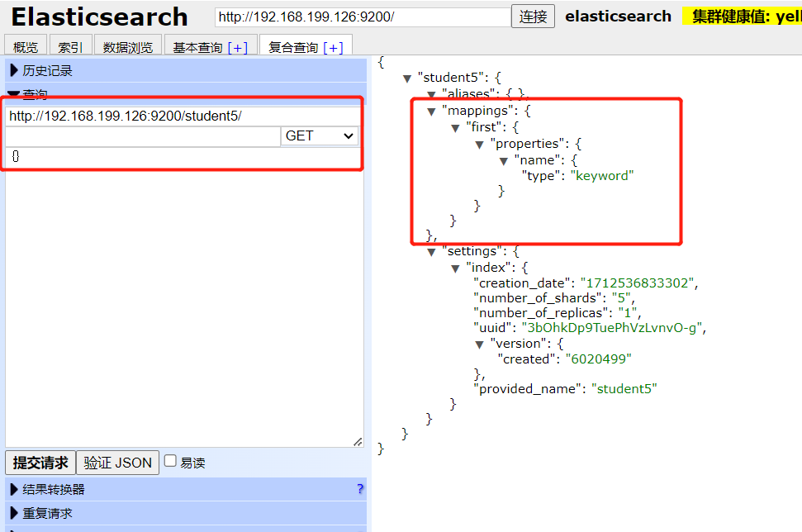Click the created version value "6020499"
The width and height of the screenshot is (802, 532).
[599, 359]
